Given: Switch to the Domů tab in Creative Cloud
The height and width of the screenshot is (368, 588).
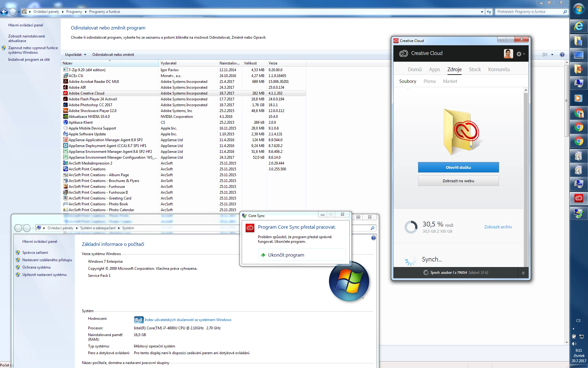Looking at the screenshot, I should click(415, 69).
